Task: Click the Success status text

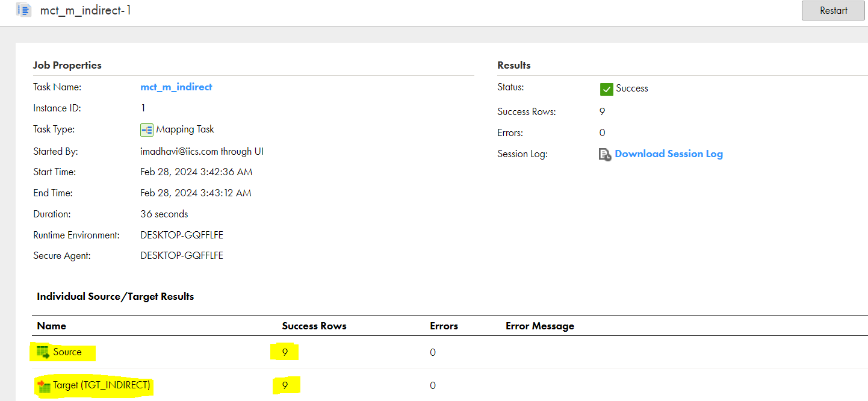Action: (x=632, y=88)
